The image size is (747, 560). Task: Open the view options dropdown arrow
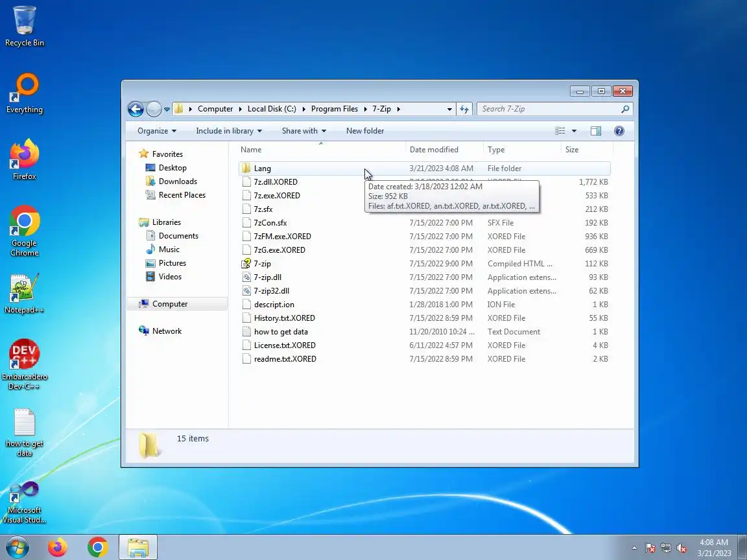(574, 131)
